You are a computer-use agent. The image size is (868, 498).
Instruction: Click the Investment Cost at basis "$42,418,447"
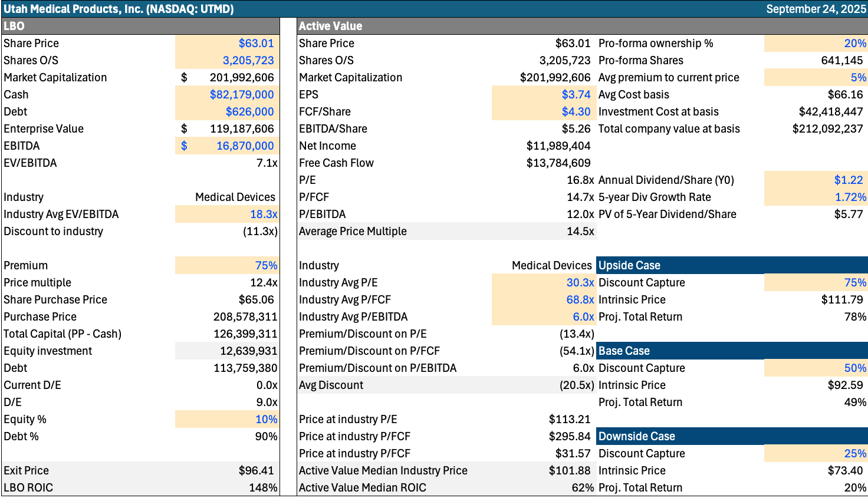point(831,111)
